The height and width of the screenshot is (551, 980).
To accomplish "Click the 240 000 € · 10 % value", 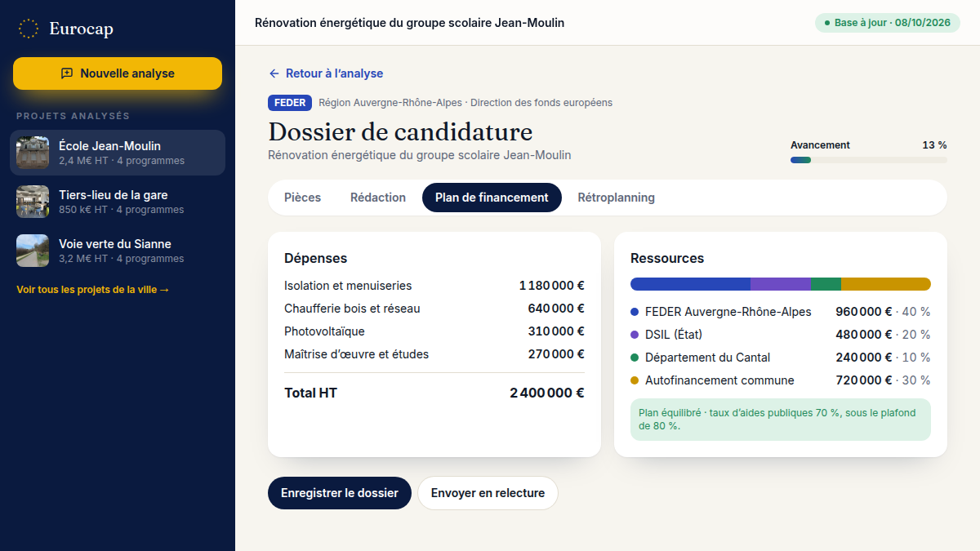I will tap(883, 358).
